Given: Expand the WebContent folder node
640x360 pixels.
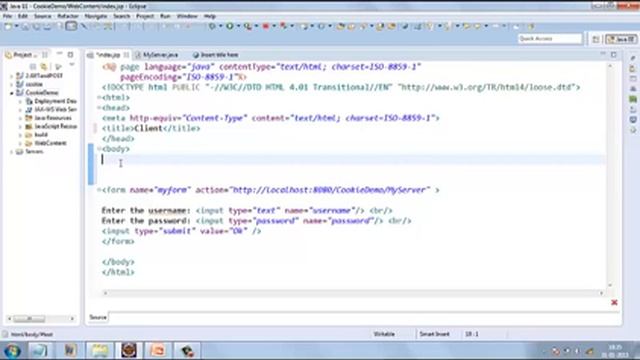Looking at the screenshot, I should tap(20, 143).
